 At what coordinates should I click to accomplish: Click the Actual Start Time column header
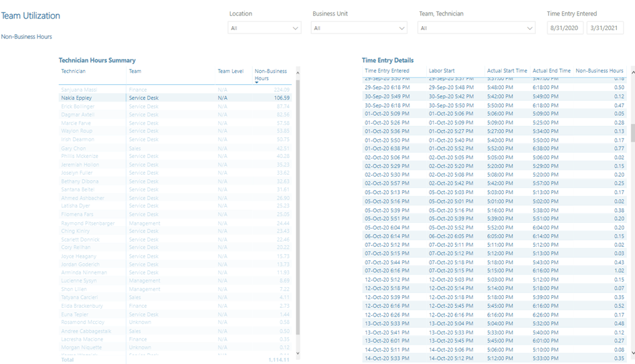point(507,71)
